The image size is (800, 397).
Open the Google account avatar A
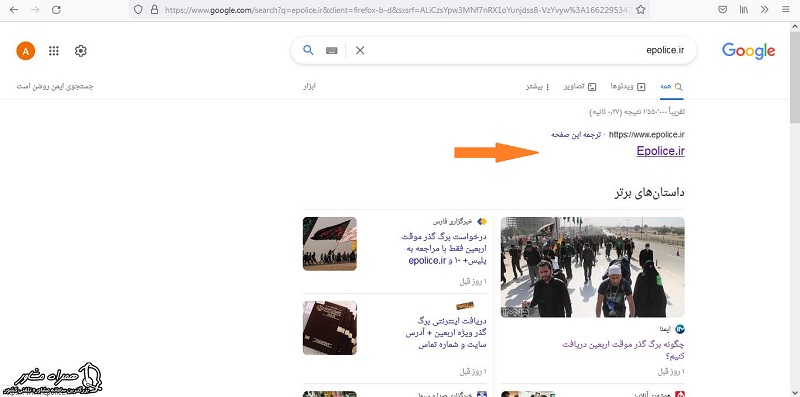[x=26, y=51]
